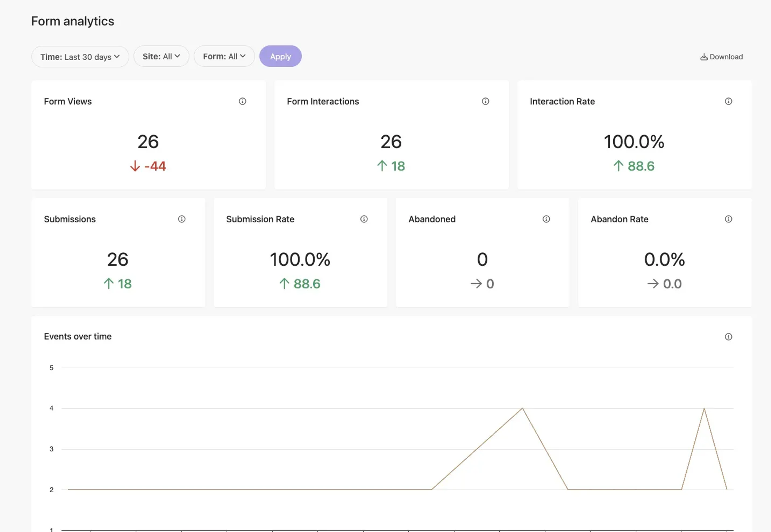Click the Download button for analytics data
The height and width of the screenshot is (532, 771).
tap(721, 56)
